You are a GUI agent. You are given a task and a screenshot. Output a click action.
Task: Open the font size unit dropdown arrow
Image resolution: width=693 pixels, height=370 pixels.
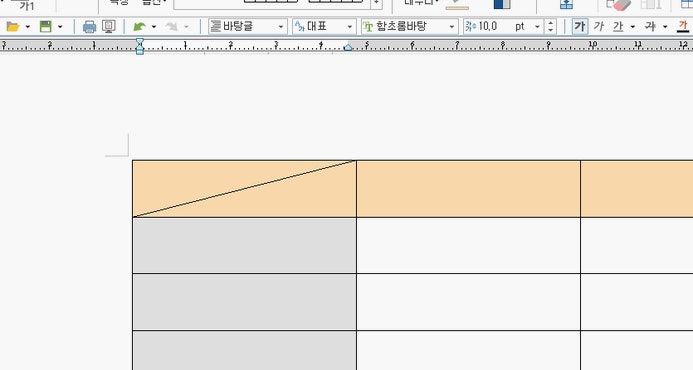(x=537, y=27)
